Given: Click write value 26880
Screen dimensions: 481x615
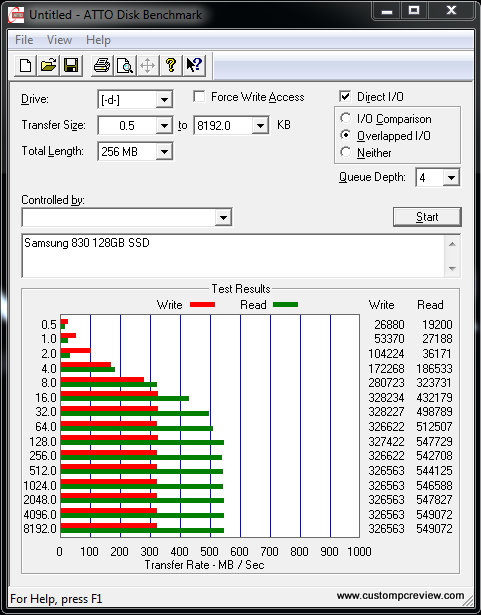Looking at the screenshot, I should 389,325.
